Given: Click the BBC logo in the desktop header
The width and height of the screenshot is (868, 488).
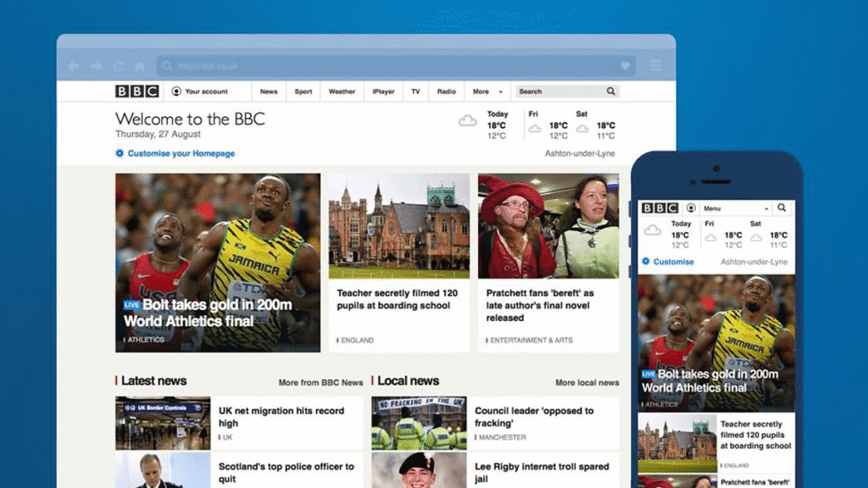Looking at the screenshot, I should click(x=137, y=91).
